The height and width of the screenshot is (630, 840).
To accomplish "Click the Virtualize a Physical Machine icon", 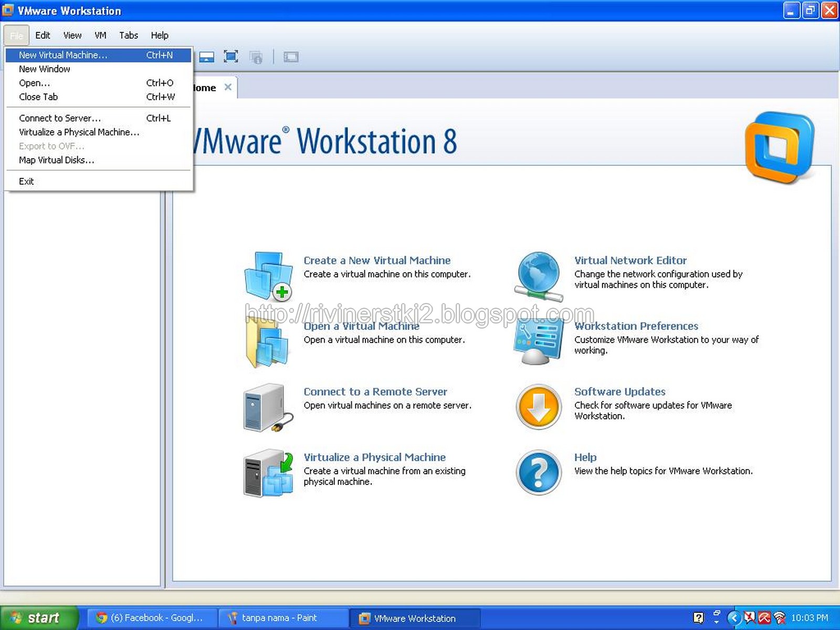I will pos(268,473).
